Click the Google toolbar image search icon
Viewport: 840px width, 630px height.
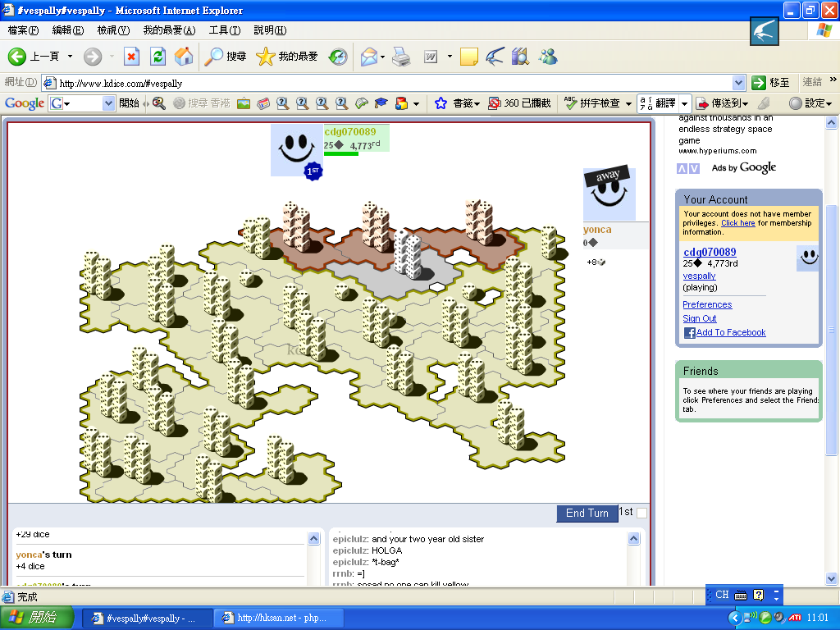[244, 103]
